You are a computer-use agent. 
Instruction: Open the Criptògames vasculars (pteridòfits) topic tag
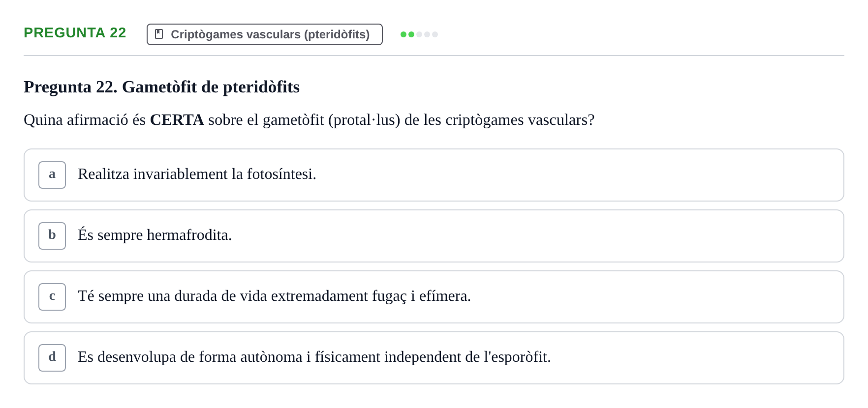tap(265, 34)
